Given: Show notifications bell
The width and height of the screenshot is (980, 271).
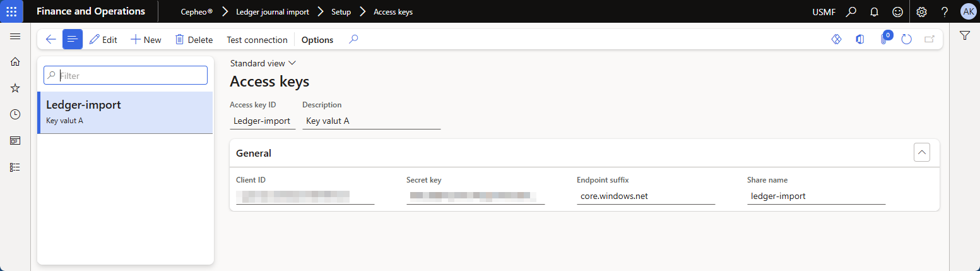Looking at the screenshot, I should (874, 11).
